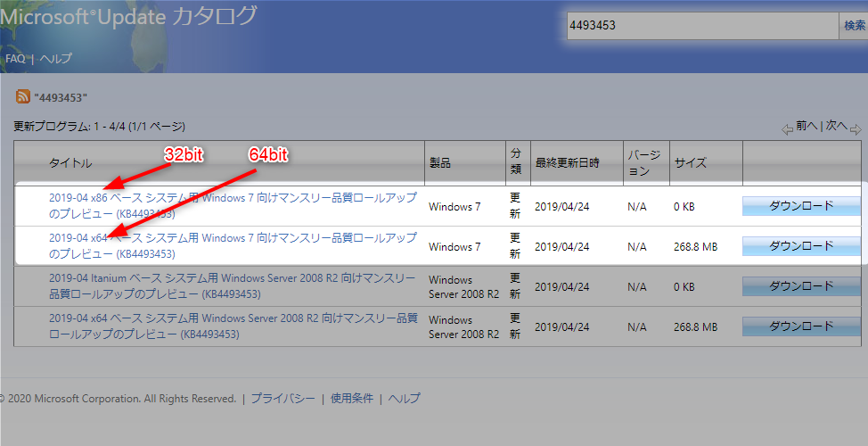This screenshot has width=868, height=446.
Task: Select 268.8 MB size in Server 2008 R2 row
Action: (x=695, y=326)
